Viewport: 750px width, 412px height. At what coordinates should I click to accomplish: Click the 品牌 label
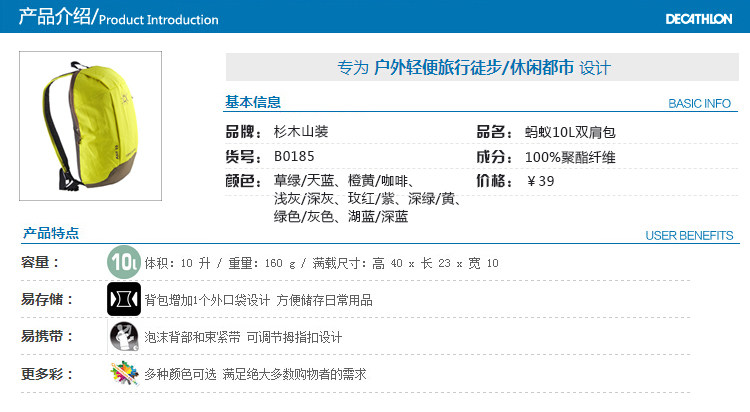point(243,132)
